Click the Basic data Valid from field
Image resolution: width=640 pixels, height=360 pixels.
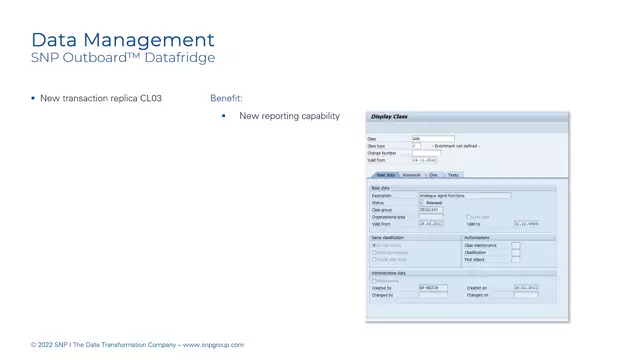(x=431, y=224)
